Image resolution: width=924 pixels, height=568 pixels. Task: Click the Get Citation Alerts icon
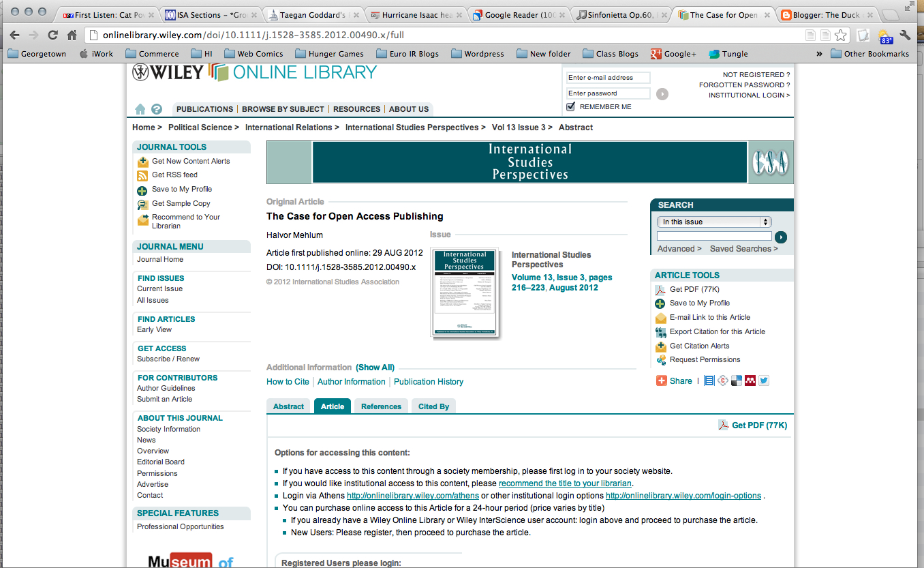(x=660, y=346)
